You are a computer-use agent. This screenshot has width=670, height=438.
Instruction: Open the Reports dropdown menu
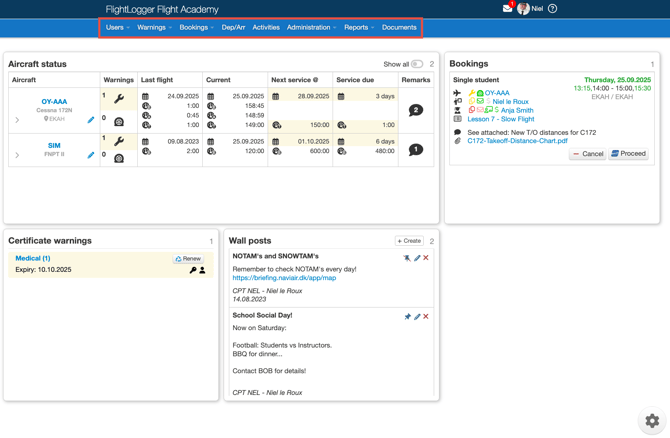click(x=359, y=27)
